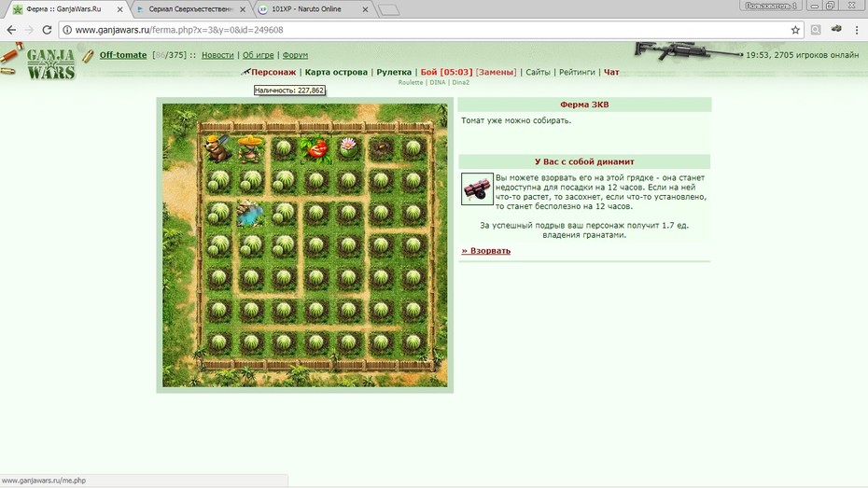Viewport: 868px width, 488px height.
Task: Open Рейтинги menu item
Action: point(577,72)
